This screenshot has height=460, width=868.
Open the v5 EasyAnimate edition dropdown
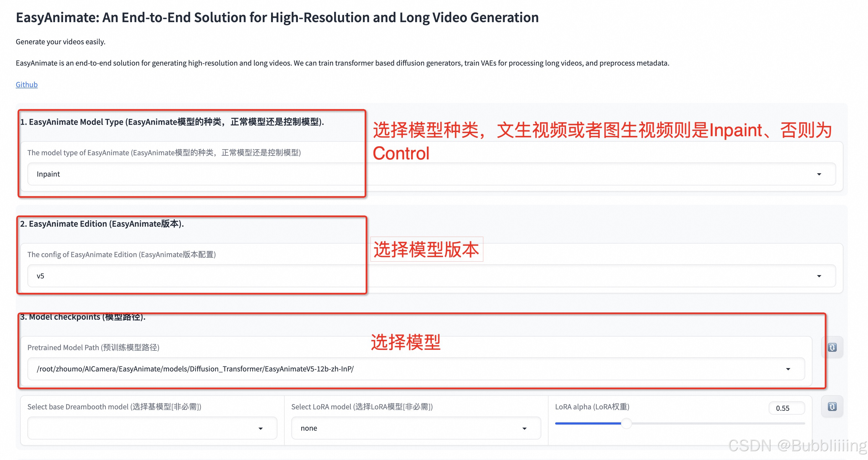pyautogui.click(x=431, y=276)
